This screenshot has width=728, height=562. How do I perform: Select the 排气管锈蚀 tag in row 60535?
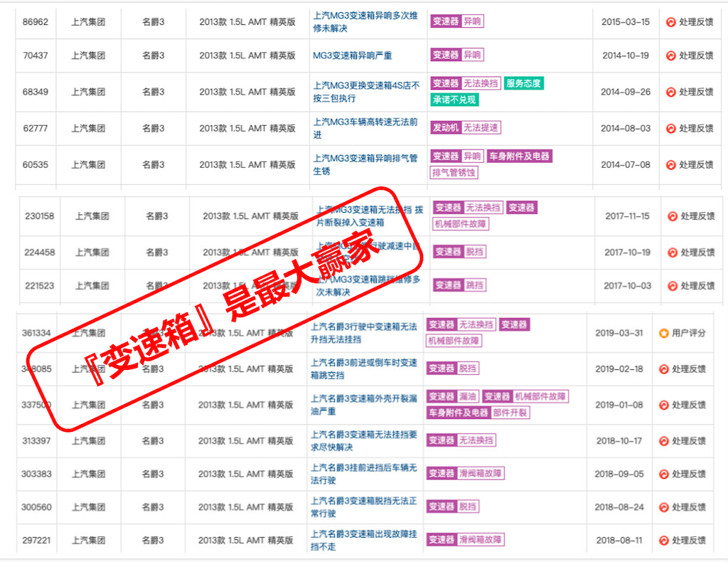click(x=454, y=173)
